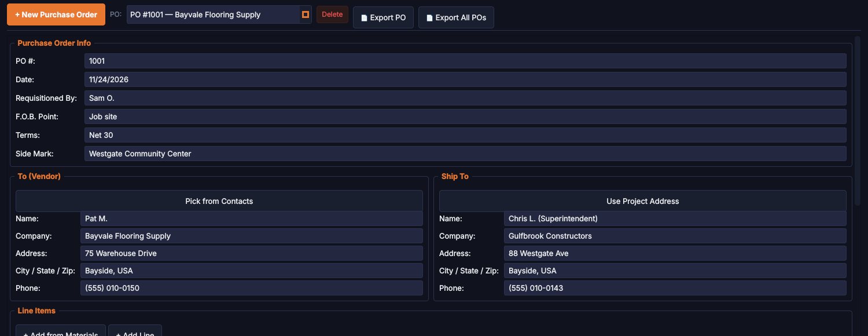Click the Side Mark field
The width and height of the screenshot is (868, 336).
(x=465, y=154)
